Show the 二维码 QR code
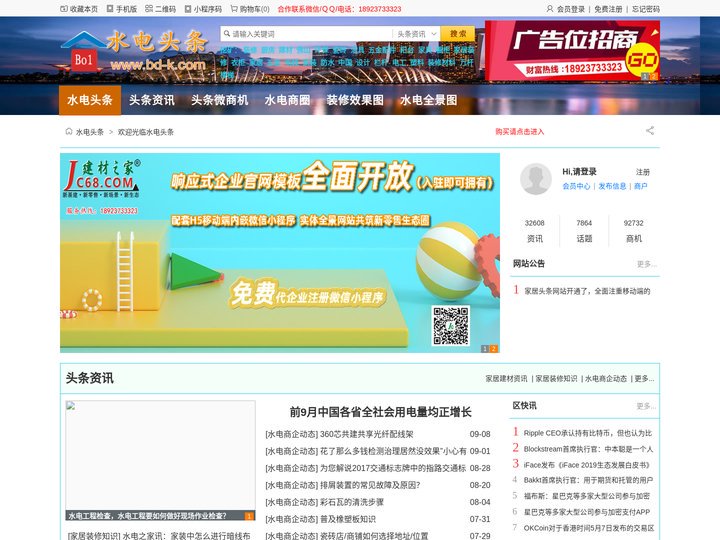Image resolution: width=720 pixels, height=540 pixels. (x=160, y=9)
